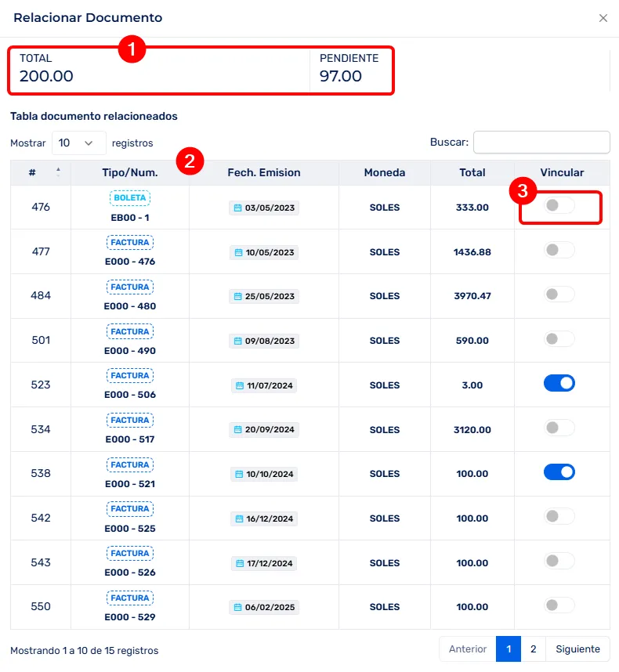
Task: Select pagination page 1
Action: (509, 649)
